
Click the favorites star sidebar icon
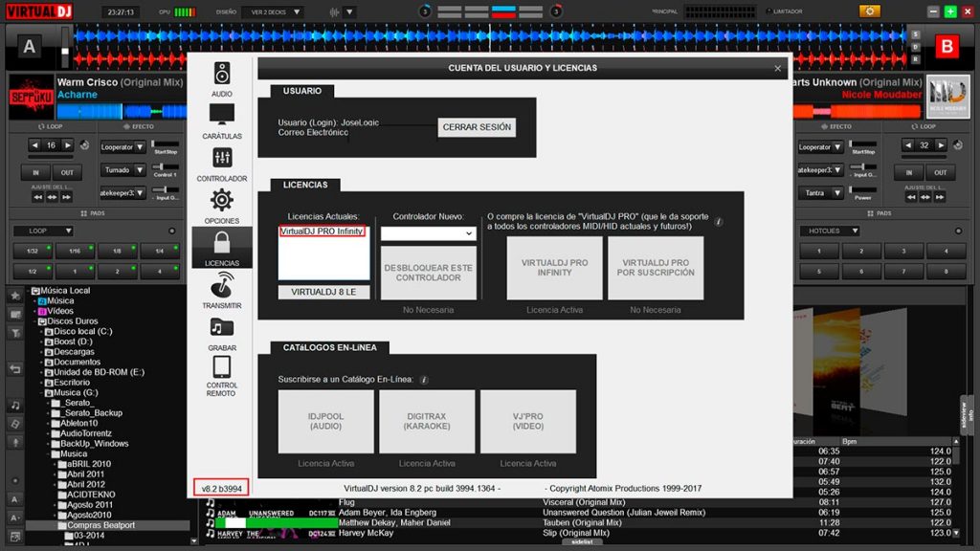[x=15, y=295]
